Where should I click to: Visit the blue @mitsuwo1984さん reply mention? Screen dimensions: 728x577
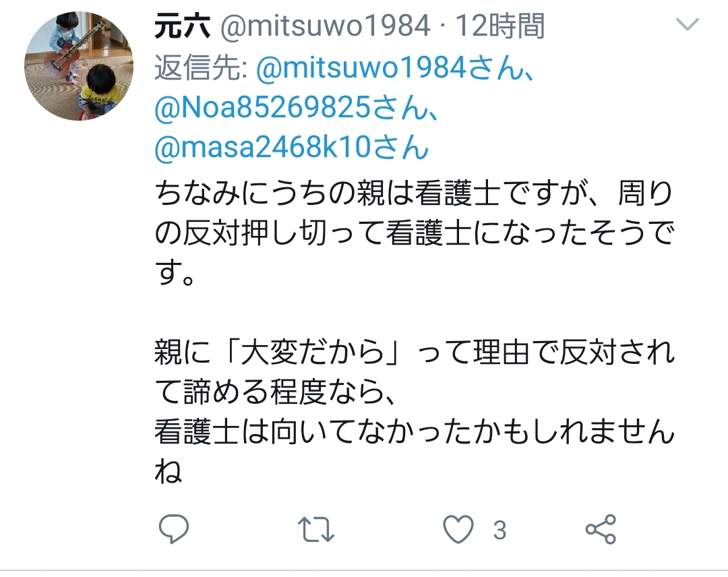394,68
